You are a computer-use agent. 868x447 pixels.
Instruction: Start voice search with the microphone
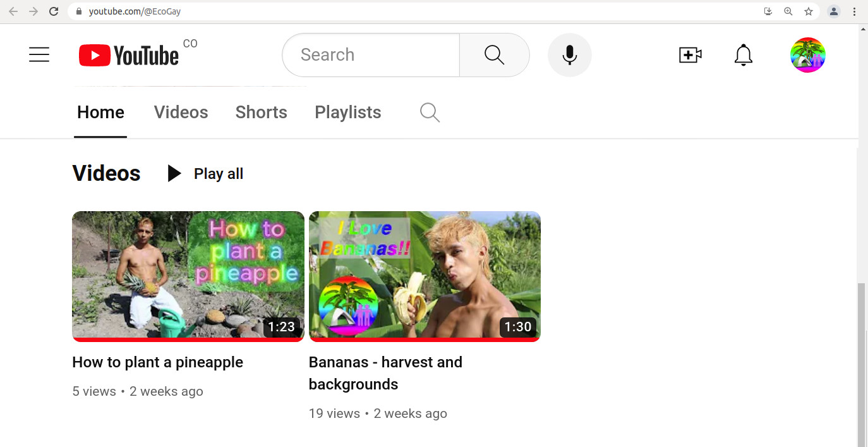[570, 55]
